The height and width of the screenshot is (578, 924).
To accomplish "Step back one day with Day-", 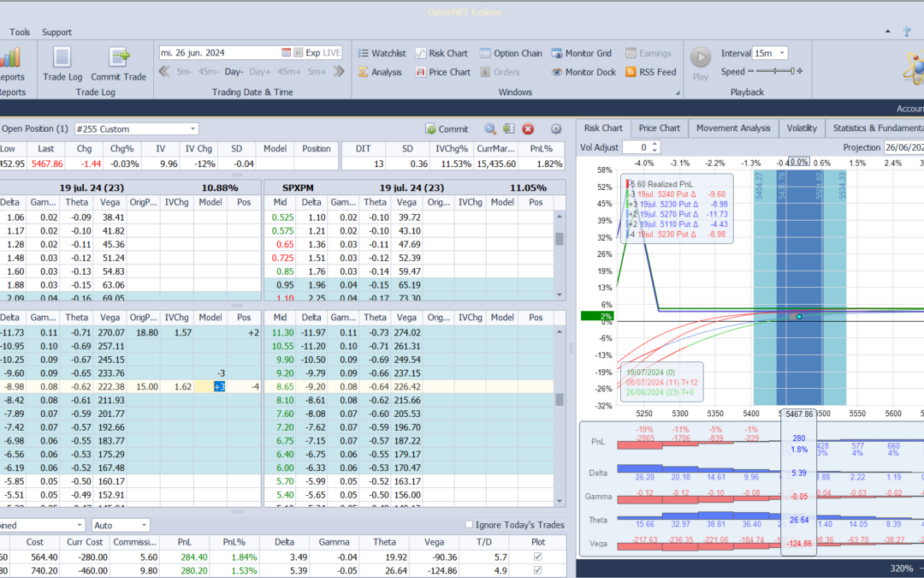I will point(234,72).
